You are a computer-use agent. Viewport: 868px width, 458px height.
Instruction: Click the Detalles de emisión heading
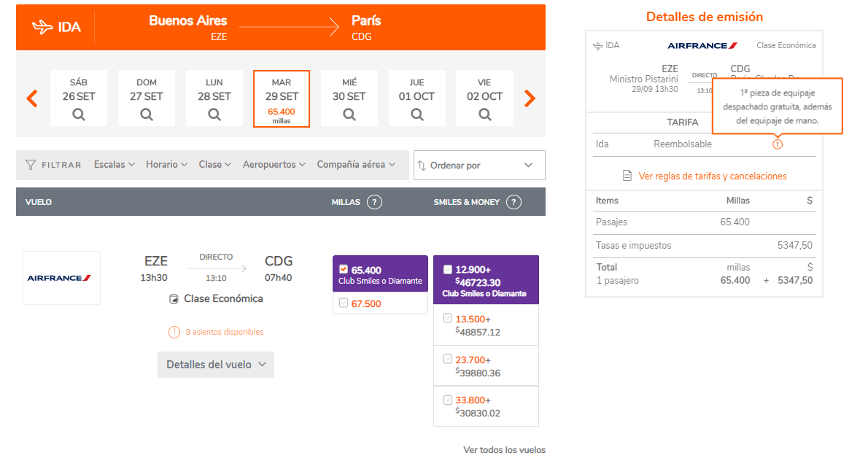tap(704, 18)
